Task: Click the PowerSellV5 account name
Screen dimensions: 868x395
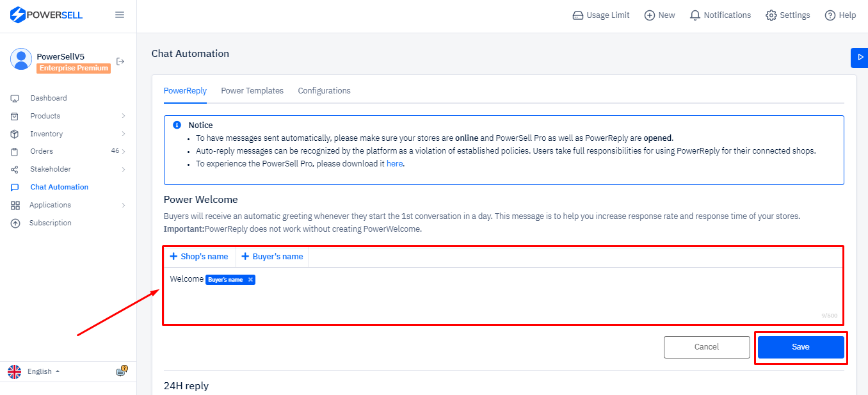Action: [x=61, y=56]
